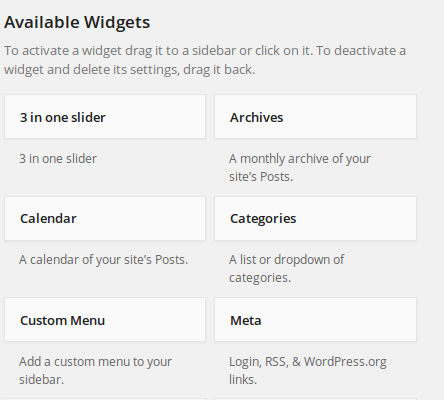The height and width of the screenshot is (400, 444).
Task: Click the Custom Menu title text
Action: pyautogui.click(x=62, y=321)
